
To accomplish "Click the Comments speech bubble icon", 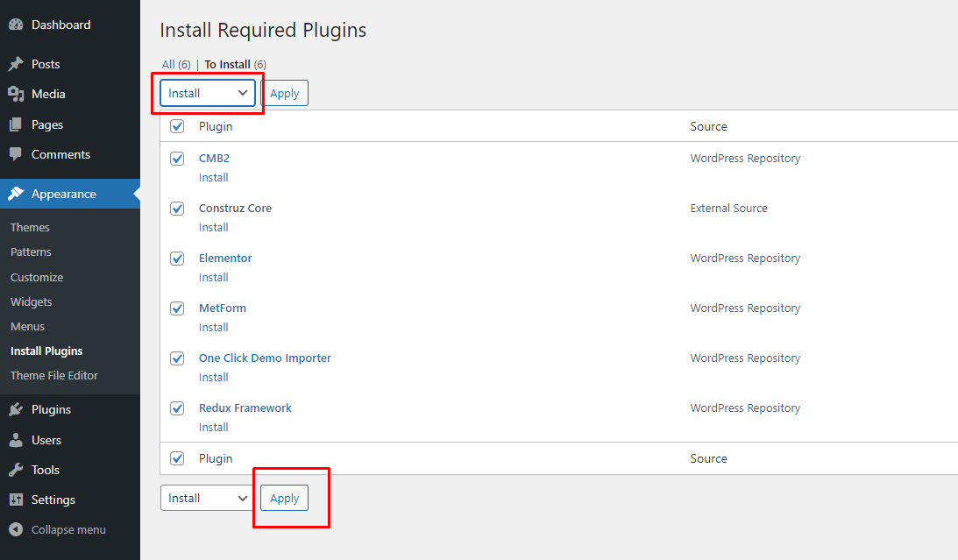I will [x=16, y=154].
